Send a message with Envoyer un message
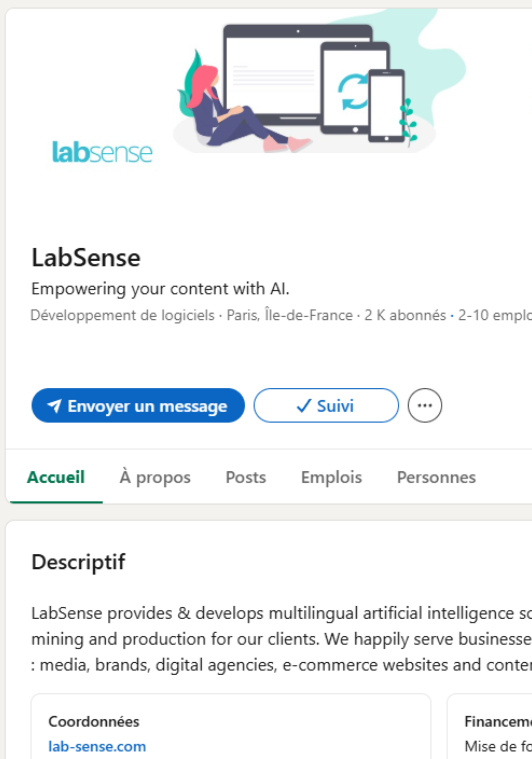The height and width of the screenshot is (759, 532). pyautogui.click(x=138, y=405)
